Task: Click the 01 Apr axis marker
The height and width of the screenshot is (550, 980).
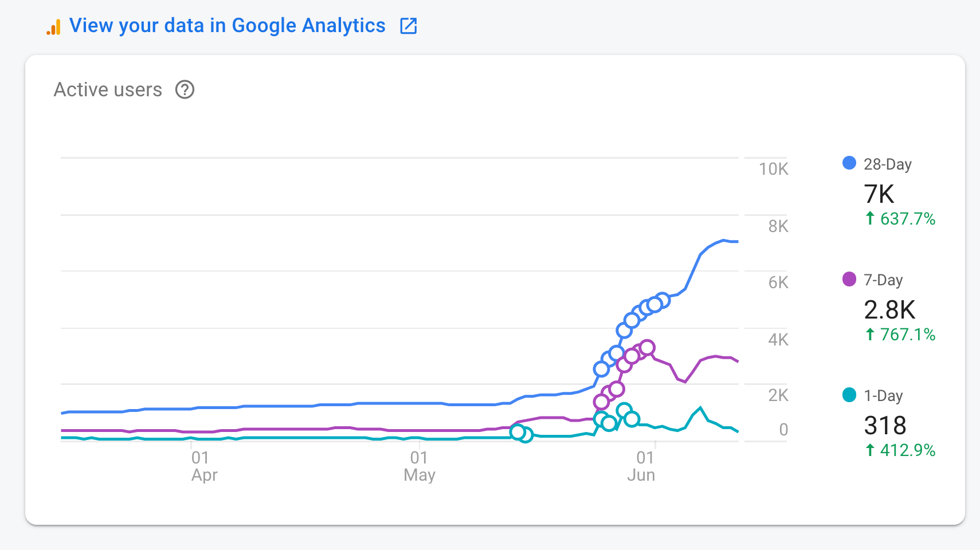Action: pyautogui.click(x=204, y=466)
